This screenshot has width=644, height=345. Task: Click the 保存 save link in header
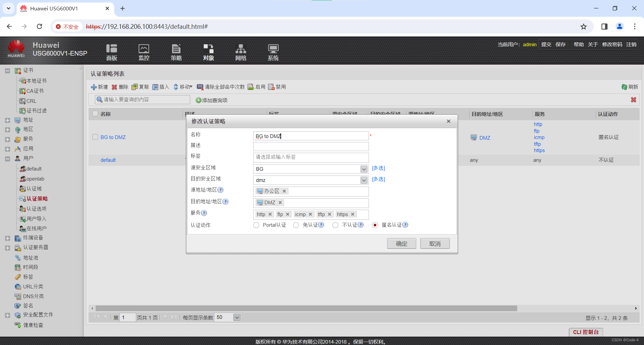coord(560,44)
